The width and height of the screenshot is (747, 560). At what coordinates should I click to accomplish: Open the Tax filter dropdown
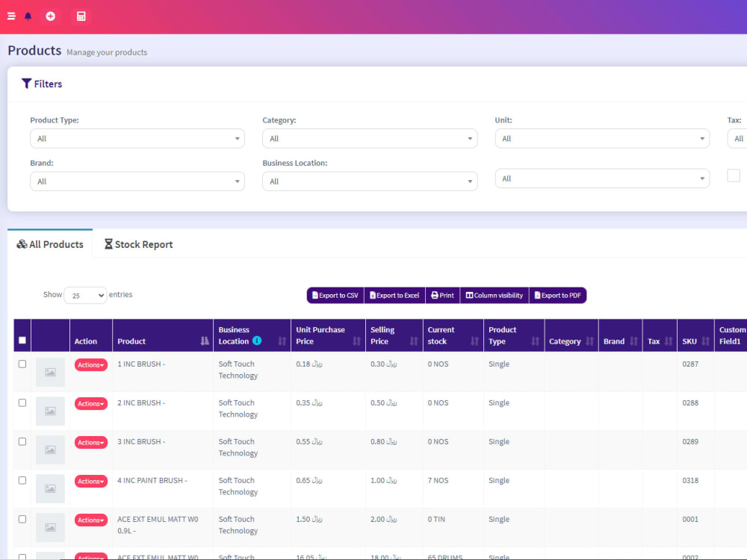pos(737,139)
